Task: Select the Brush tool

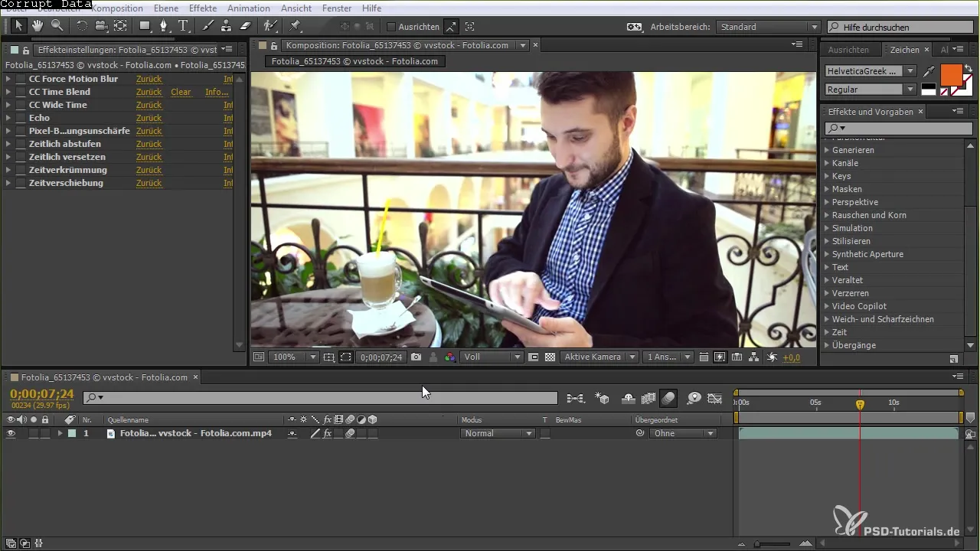Action: (207, 26)
